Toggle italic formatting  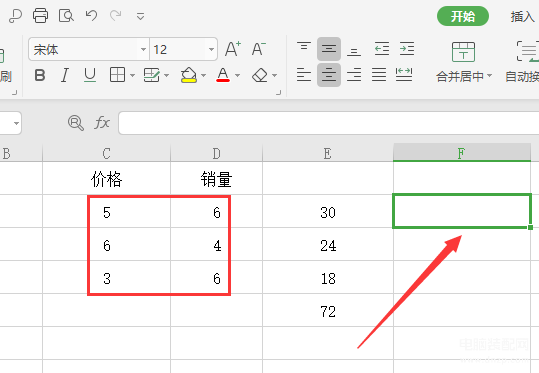(65, 75)
